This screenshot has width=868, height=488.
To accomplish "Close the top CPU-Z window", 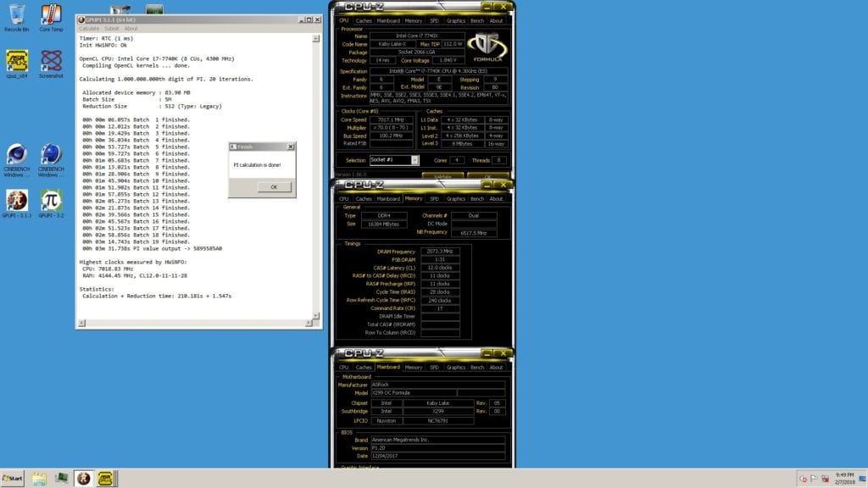I will coord(504,7).
